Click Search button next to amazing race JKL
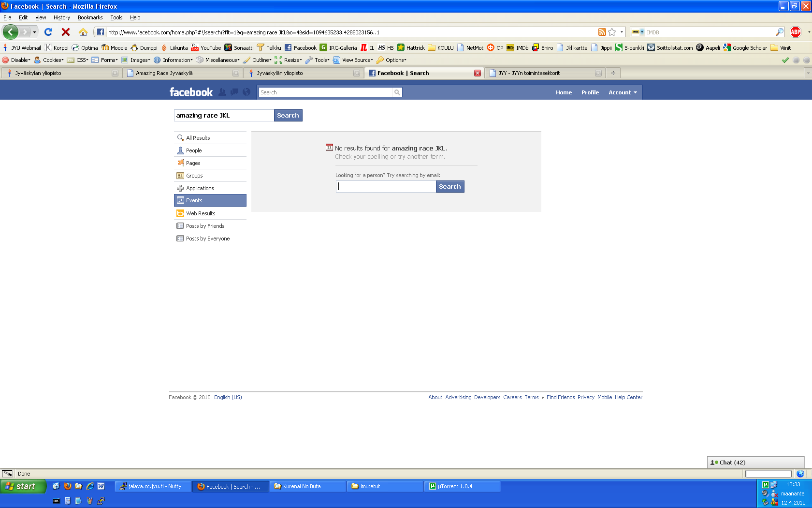 (288, 115)
